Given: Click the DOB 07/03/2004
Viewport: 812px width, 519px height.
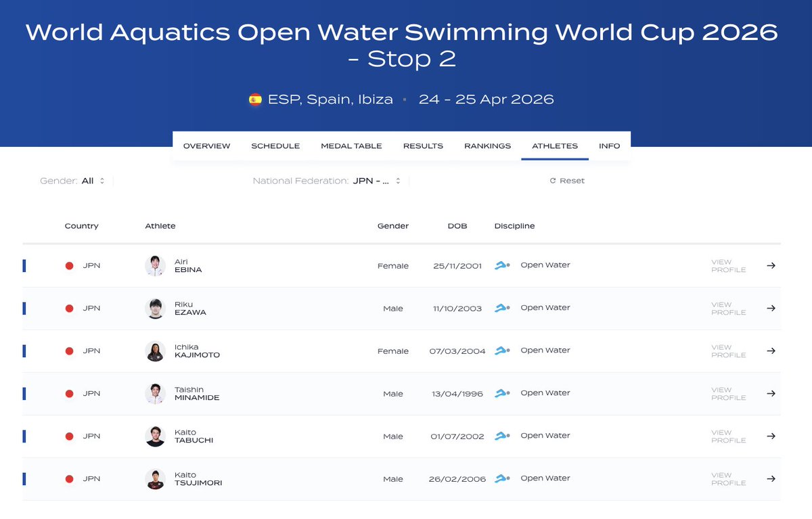Looking at the screenshot, I should coord(457,351).
